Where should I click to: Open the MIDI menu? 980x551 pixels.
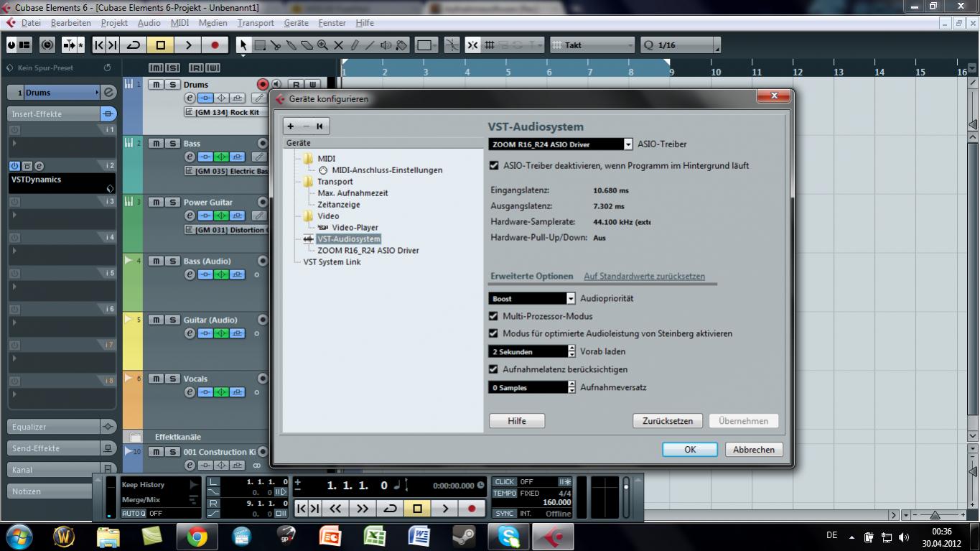click(179, 23)
